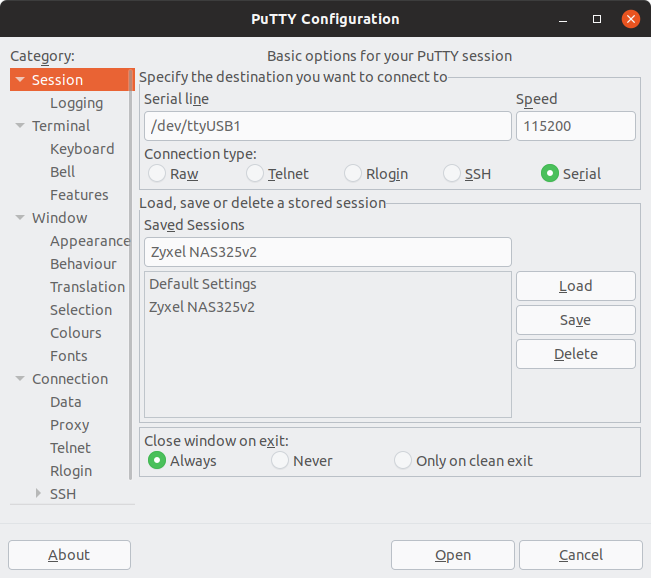Image resolution: width=651 pixels, height=578 pixels.
Task: Collapse the Terminal tree arrow
Action: (x=20, y=125)
